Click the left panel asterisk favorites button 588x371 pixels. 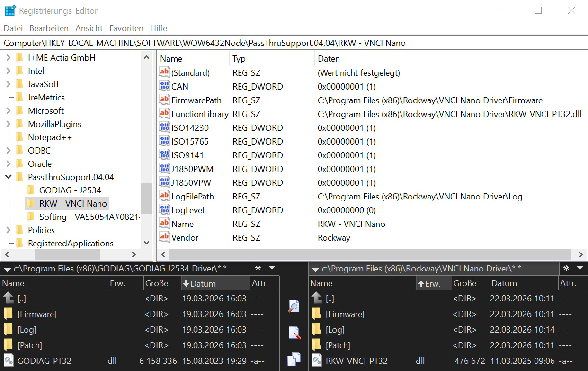click(x=258, y=268)
